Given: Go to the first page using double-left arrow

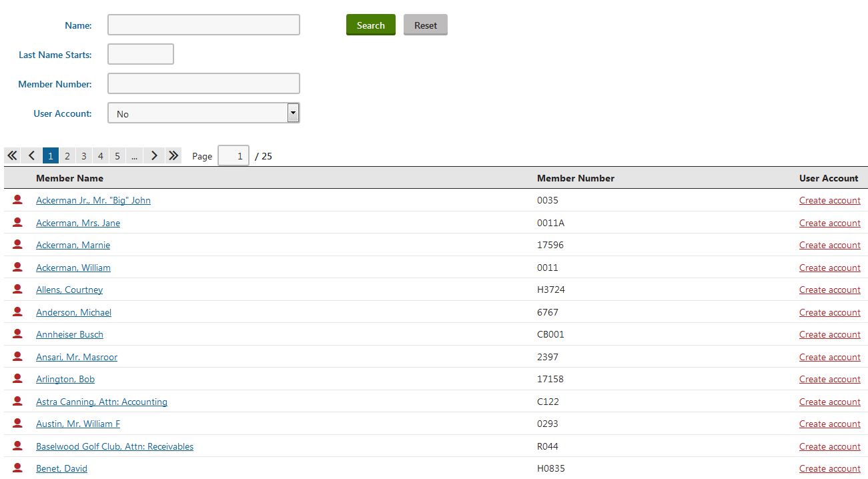Looking at the screenshot, I should coord(12,155).
